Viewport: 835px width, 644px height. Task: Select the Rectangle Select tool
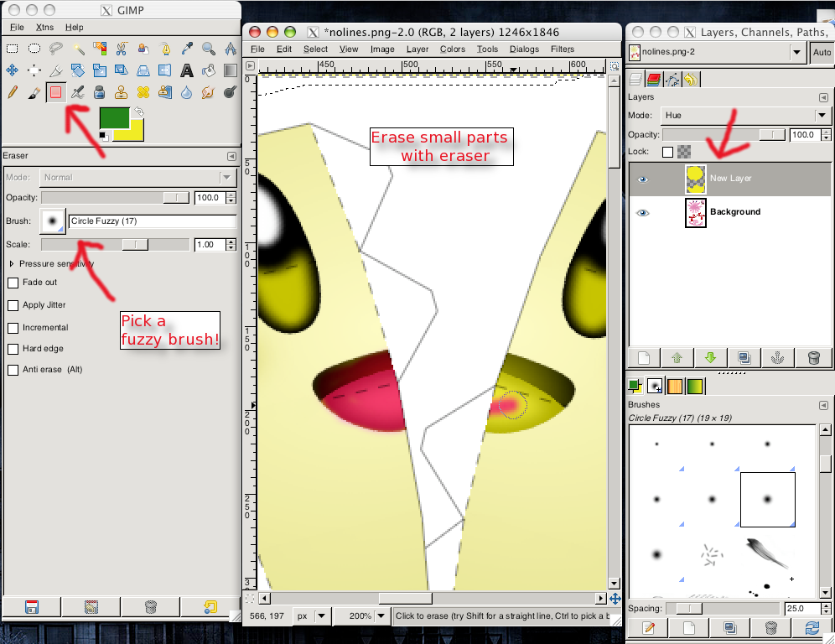pos(13,49)
